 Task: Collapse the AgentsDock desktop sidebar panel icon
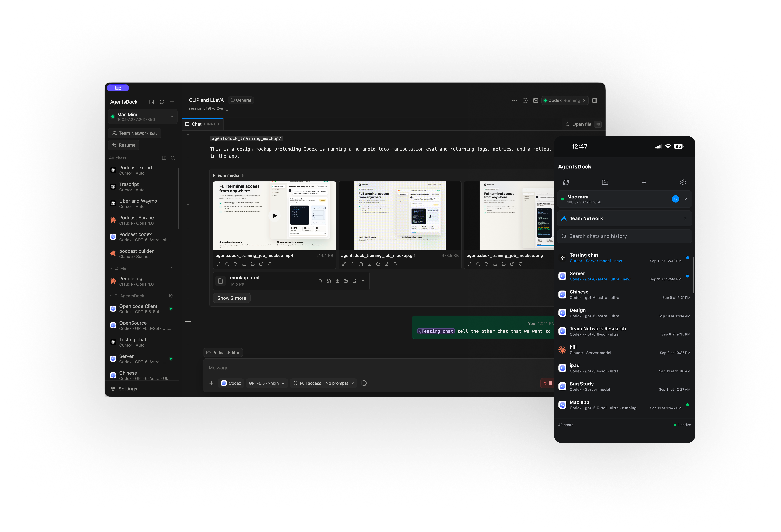click(x=152, y=102)
